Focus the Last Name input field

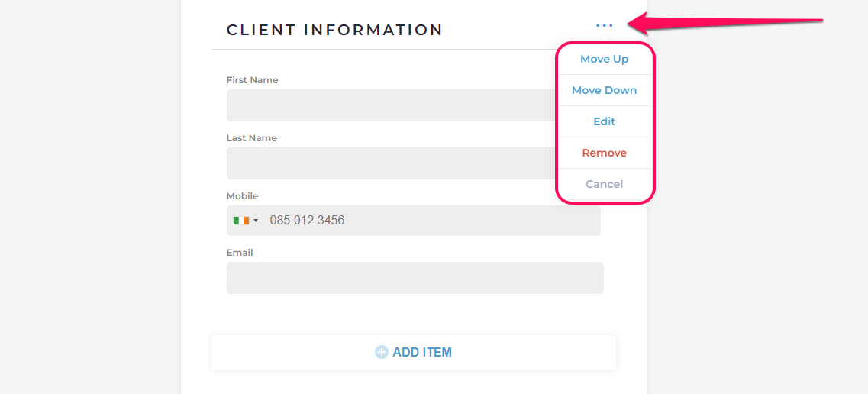pos(392,163)
